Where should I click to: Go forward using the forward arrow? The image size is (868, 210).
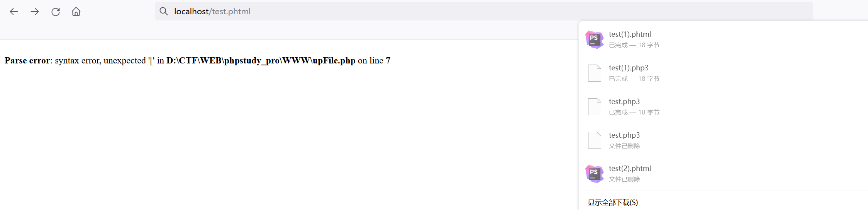coord(35,12)
